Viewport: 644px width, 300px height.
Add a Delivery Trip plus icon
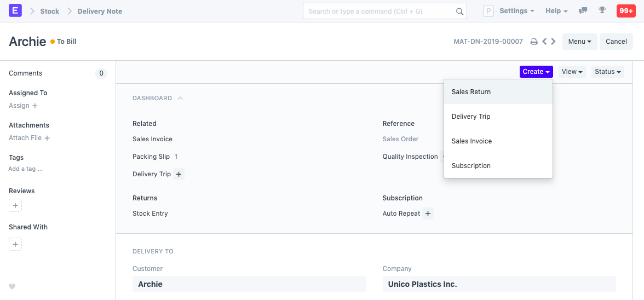[179, 174]
